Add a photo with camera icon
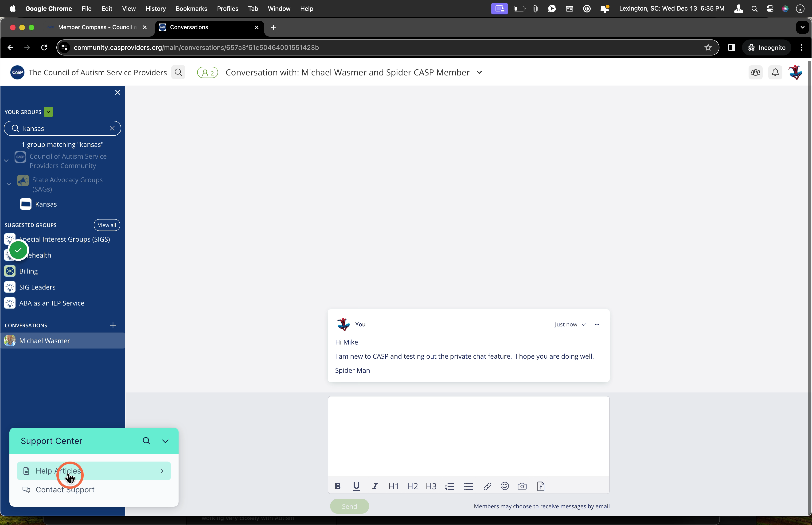 [522, 486]
